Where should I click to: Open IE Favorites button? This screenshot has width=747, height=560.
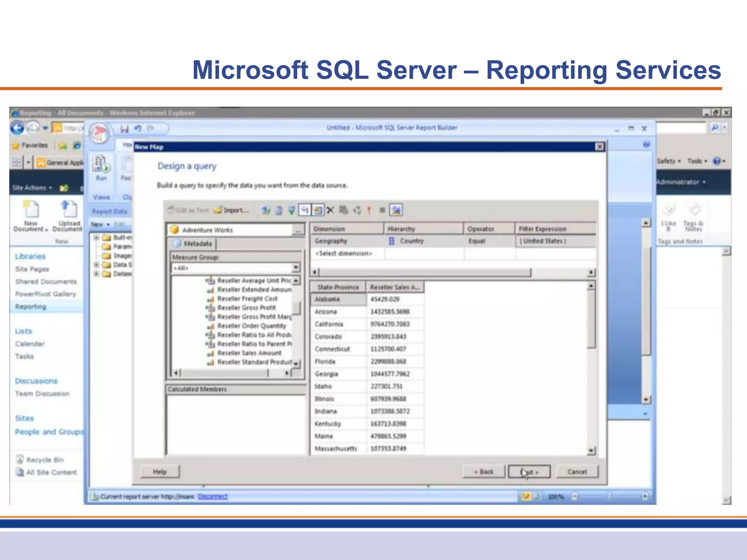pyautogui.click(x=30, y=145)
